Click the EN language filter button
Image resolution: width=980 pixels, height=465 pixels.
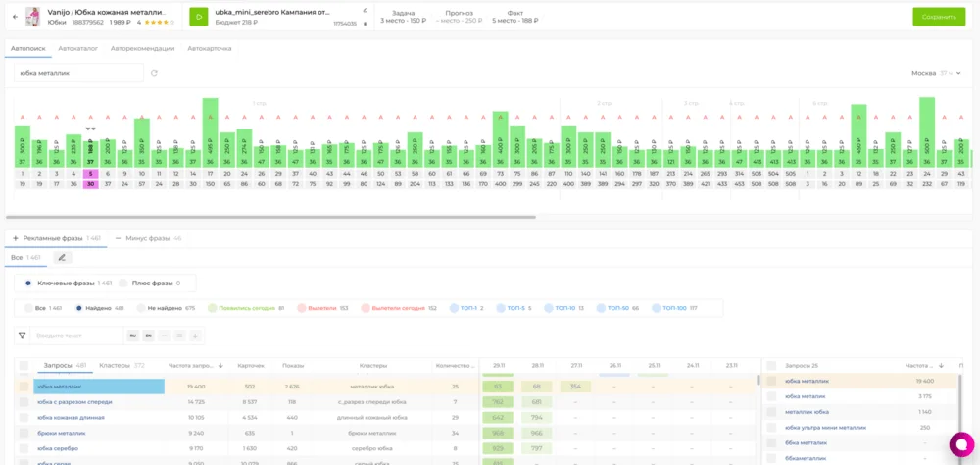(x=148, y=336)
